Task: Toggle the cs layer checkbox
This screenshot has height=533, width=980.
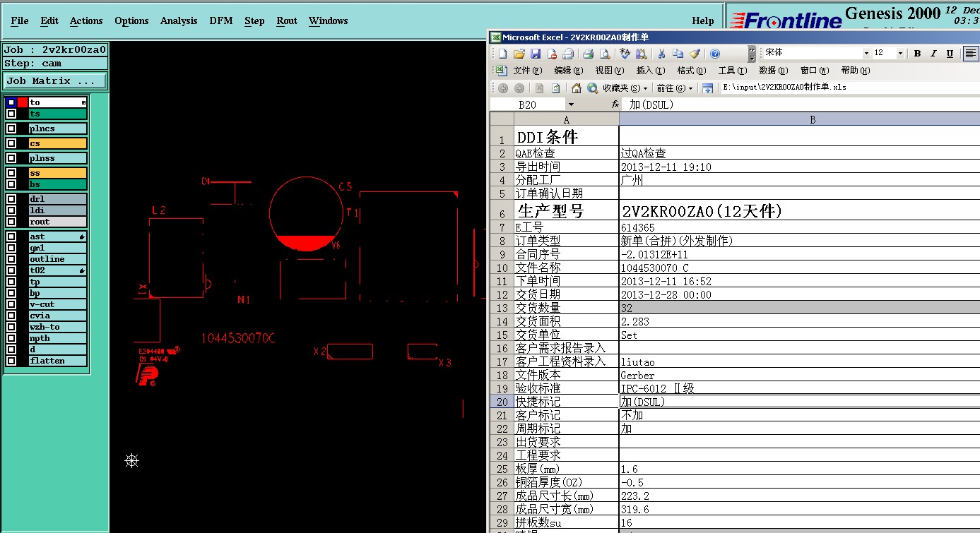Action: pyautogui.click(x=11, y=143)
